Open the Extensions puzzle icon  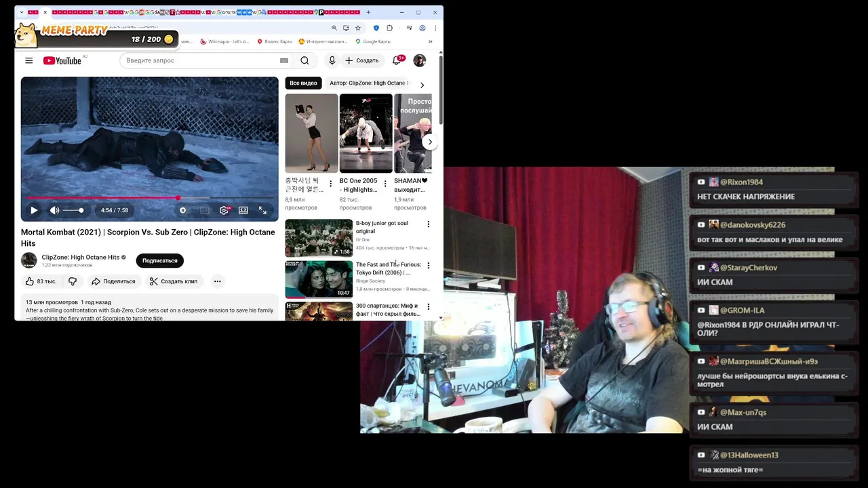coord(389,28)
